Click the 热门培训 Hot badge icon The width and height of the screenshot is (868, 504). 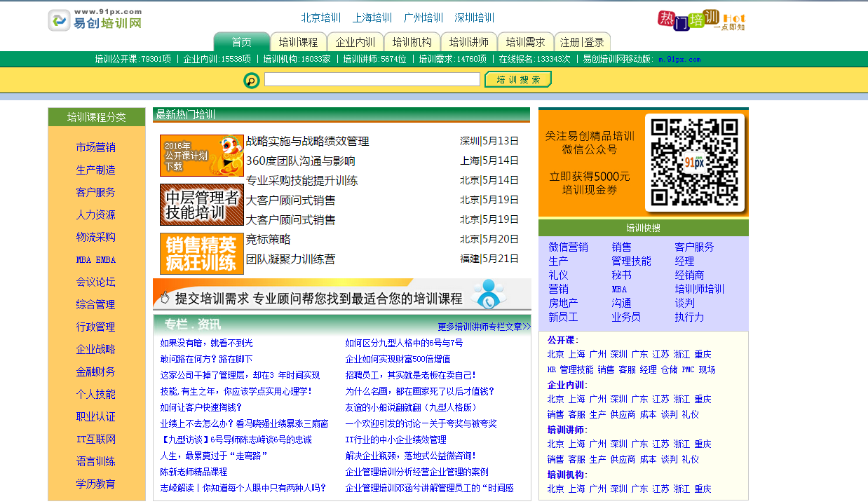point(701,20)
